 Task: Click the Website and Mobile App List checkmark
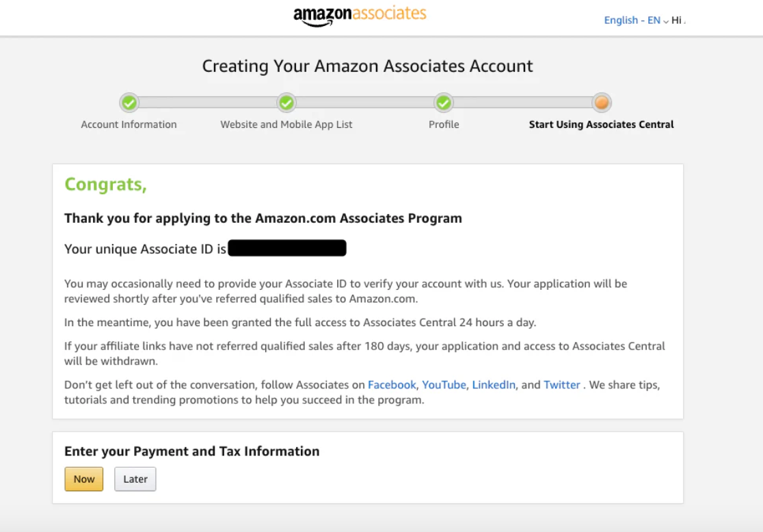[x=286, y=103]
